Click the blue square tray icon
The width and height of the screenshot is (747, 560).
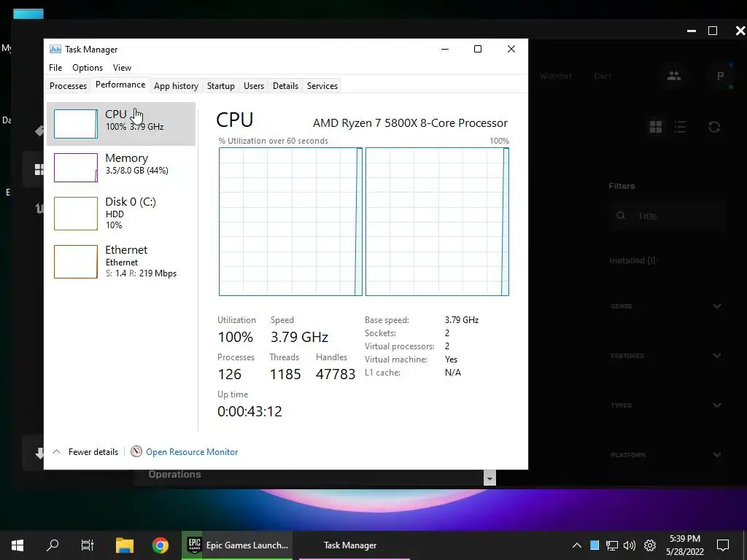595,545
